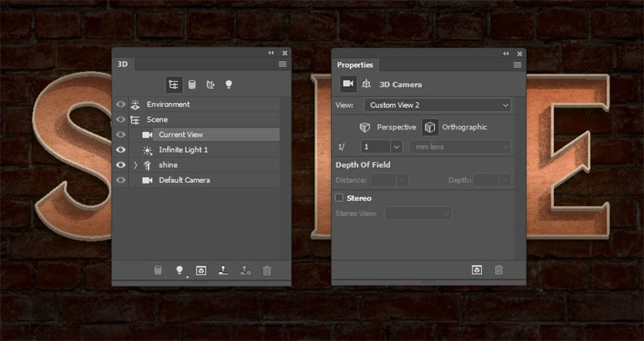Toggle visibility of the shine object
644x341 pixels.
(121, 165)
